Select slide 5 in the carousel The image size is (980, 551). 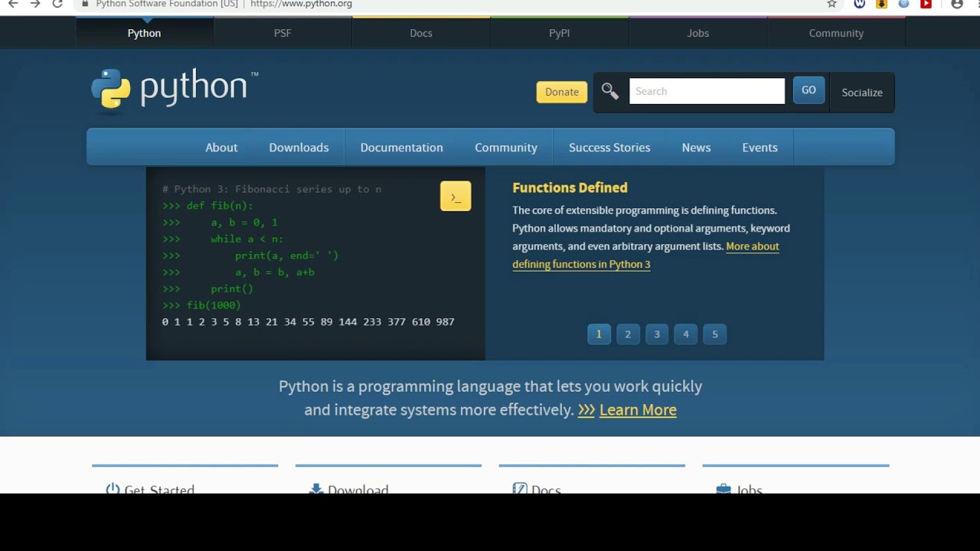point(715,334)
